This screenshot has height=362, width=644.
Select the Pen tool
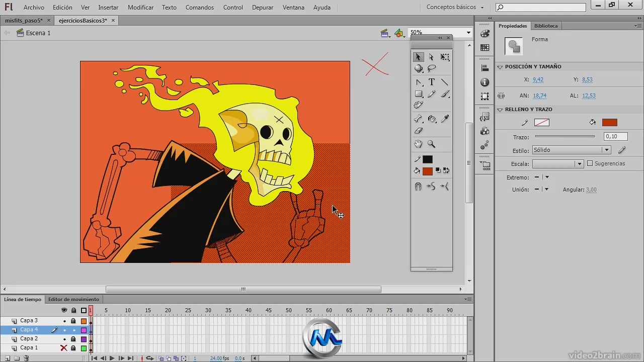tap(418, 82)
